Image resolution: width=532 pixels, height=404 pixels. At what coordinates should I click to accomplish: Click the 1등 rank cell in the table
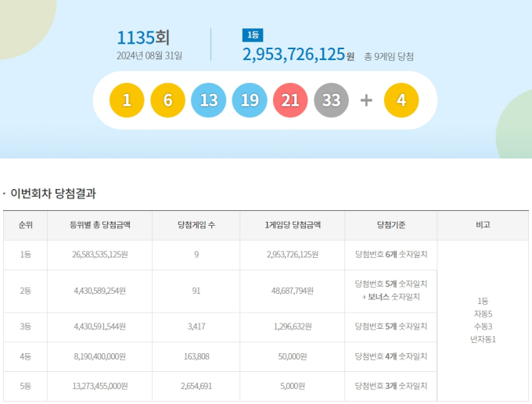point(26,255)
